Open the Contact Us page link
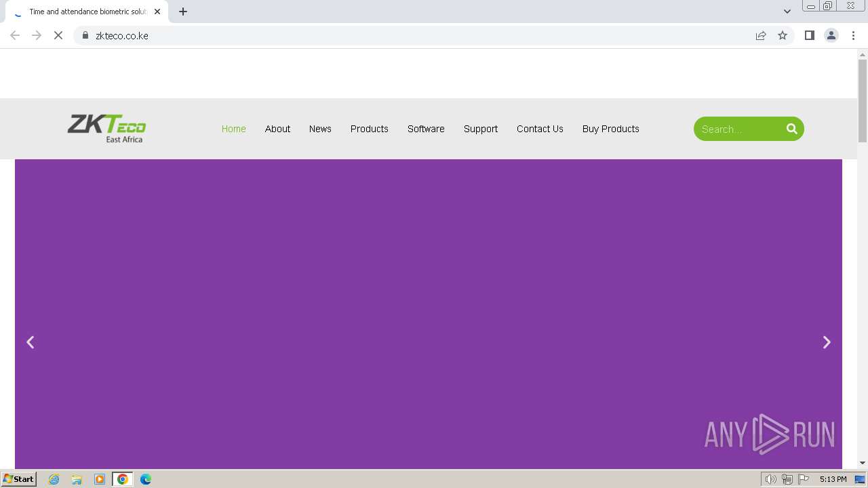868x488 pixels. (x=540, y=129)
